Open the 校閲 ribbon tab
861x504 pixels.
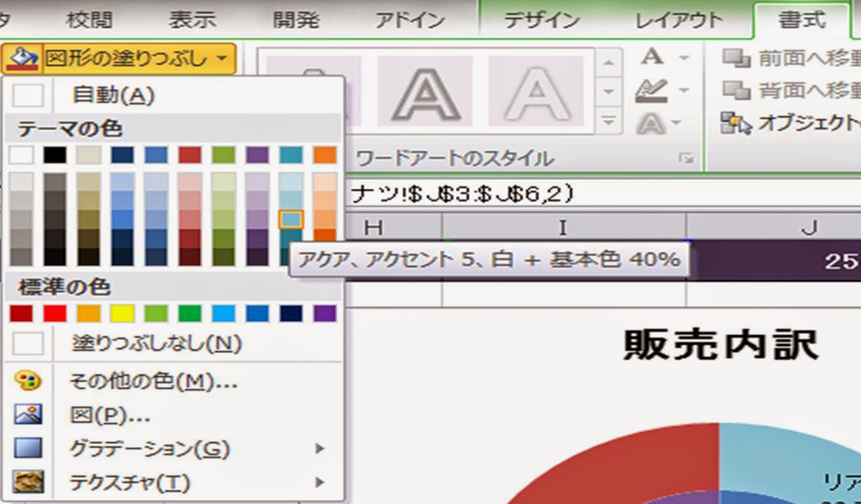coord(90,20)
